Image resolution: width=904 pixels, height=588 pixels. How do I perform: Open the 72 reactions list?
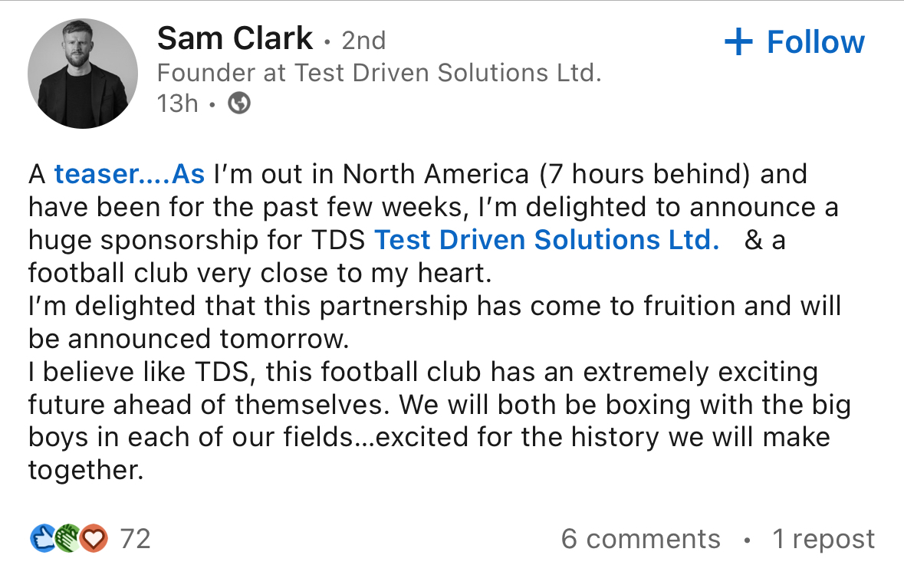[x=135, y=539]
